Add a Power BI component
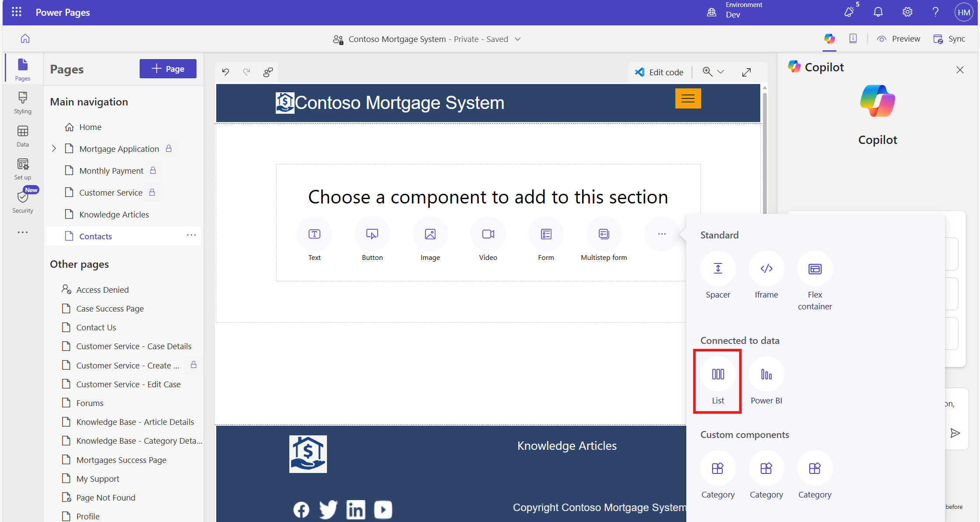 click(x=766, y=374)
